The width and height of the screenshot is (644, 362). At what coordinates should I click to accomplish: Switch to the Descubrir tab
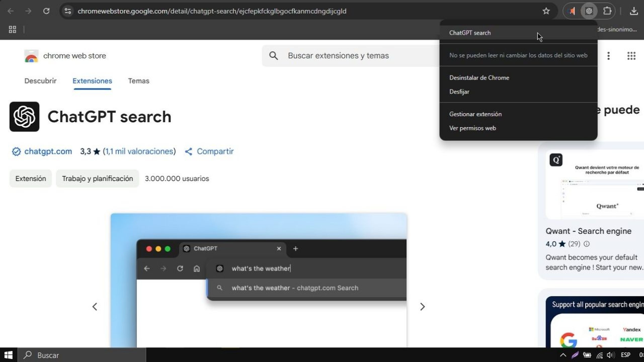[x=40, y=81]
